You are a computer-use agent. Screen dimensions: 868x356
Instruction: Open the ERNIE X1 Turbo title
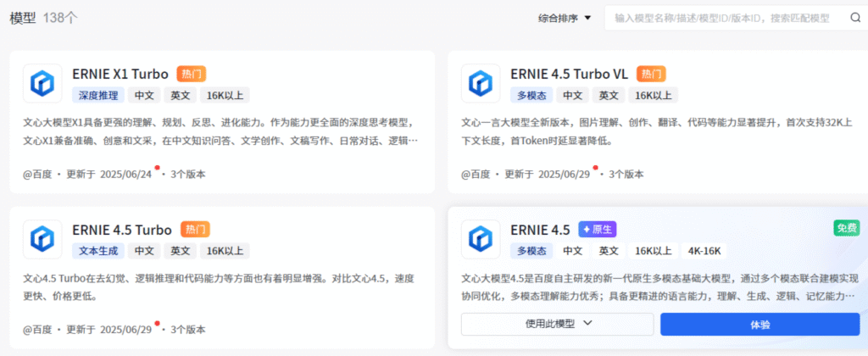pyautogui.click(x=120, y=74)
